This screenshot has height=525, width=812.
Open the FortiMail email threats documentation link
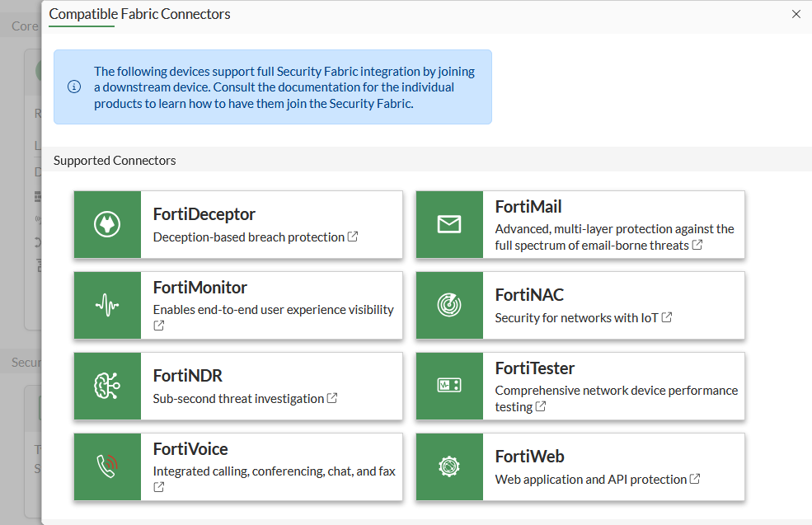(697, 245)
